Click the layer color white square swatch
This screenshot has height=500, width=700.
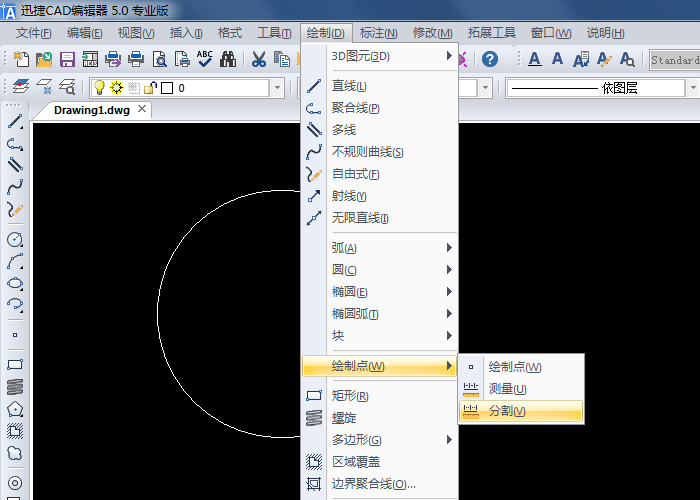pyautogui.click(x=167, y=88)
